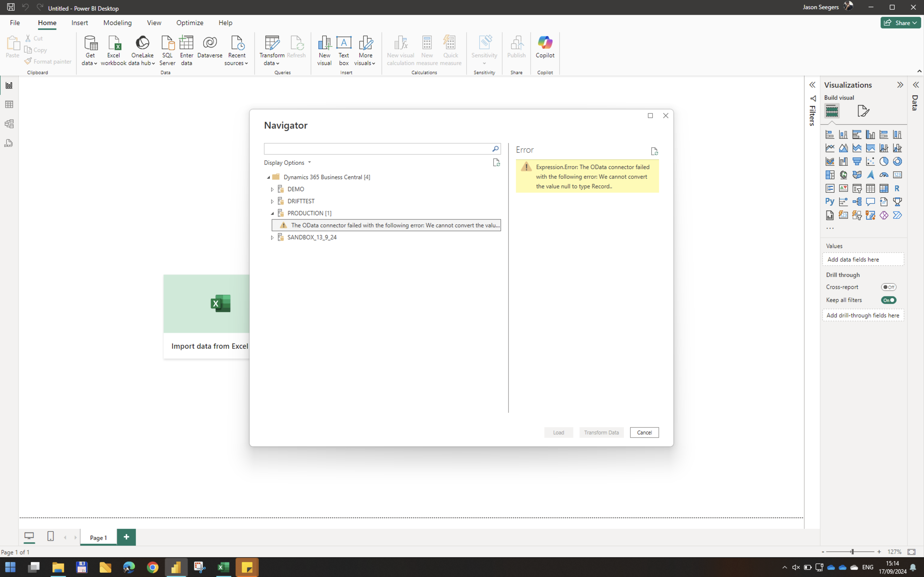This screenshot has height=577, width=924.
Task: Cancel the Navigator dialog
Action: (x=644, y=432)
